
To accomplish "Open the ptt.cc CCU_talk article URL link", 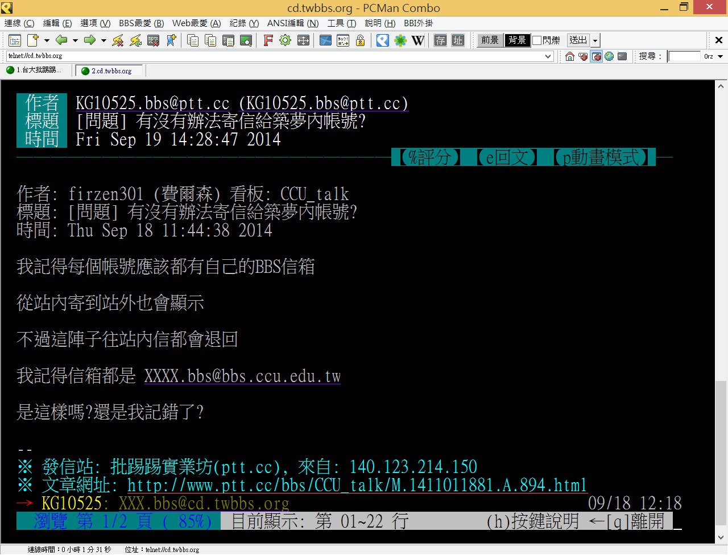I will 357,485.
